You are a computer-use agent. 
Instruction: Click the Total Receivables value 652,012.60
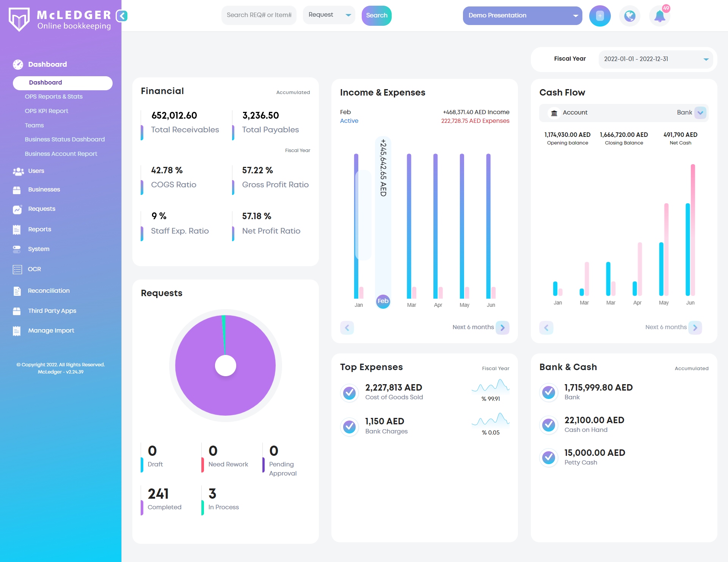tap(174, 116)
